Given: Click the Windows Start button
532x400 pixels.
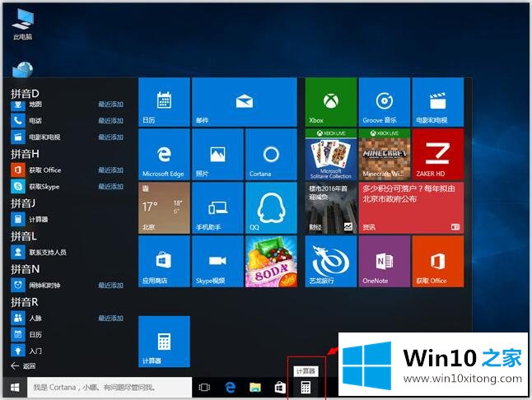Looking at the screenshot, I should click(x=15, y=387).
